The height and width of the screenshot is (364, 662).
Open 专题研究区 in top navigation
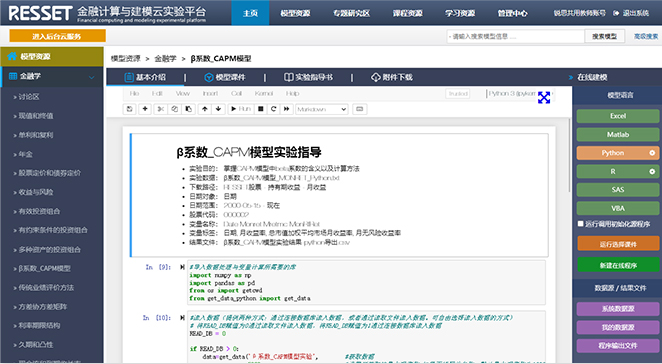point(351,13)
